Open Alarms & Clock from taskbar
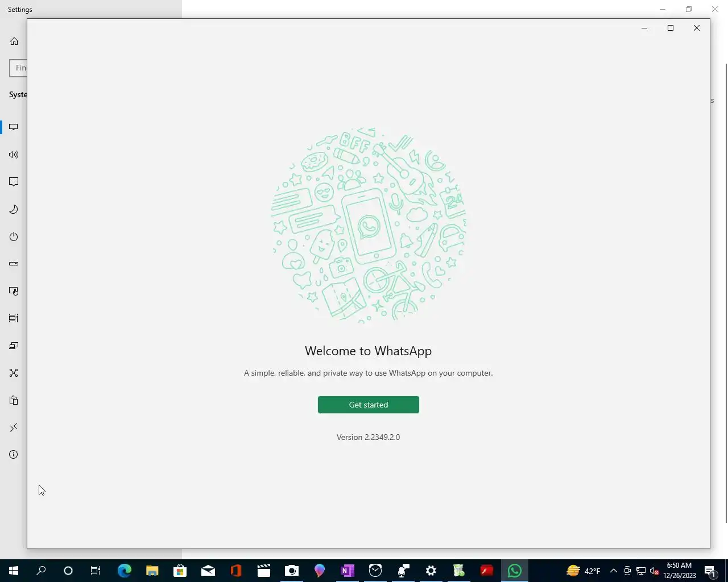The image size is (728, 582). pos(375,571)
